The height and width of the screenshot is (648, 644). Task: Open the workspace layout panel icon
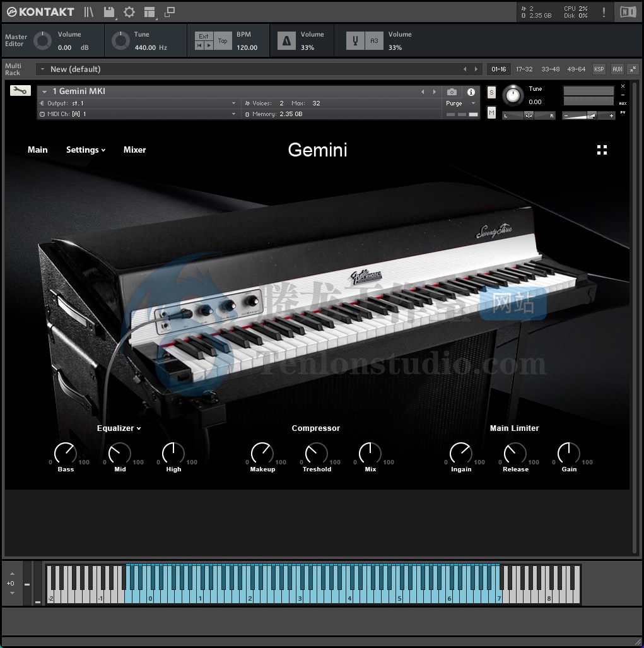(149, 13)
